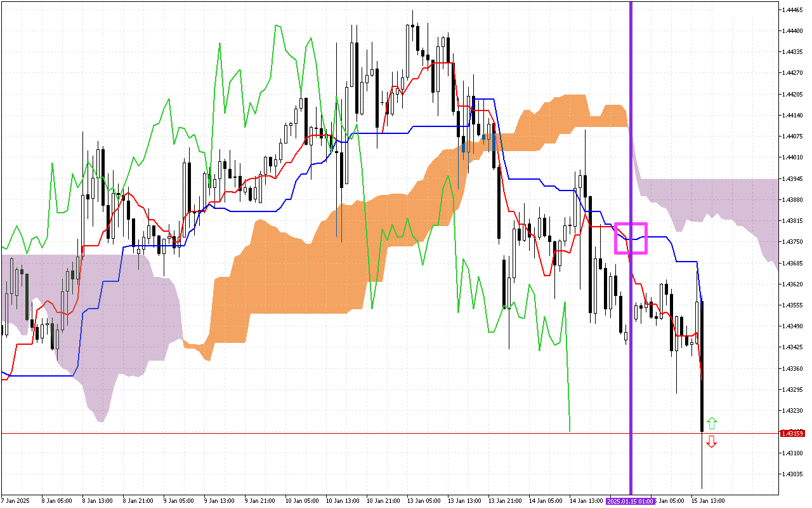
Task: Click the red down arrow on chart
Action: coord(712,442)
